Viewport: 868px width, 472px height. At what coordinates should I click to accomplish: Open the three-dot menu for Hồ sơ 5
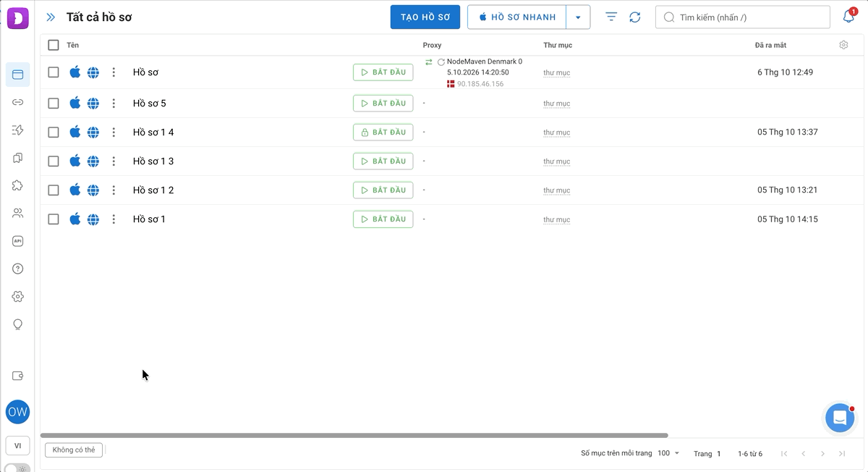pyautogui.click(x=114, y=104)
